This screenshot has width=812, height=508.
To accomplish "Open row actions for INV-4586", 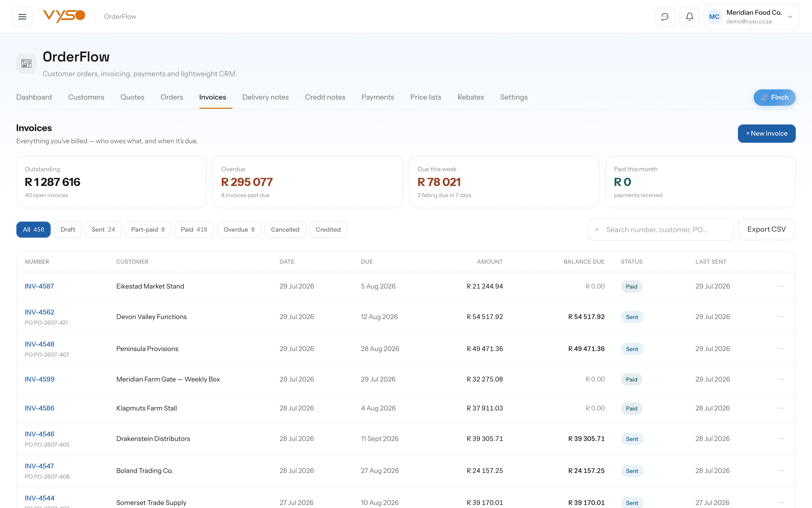I will point(781,408).
